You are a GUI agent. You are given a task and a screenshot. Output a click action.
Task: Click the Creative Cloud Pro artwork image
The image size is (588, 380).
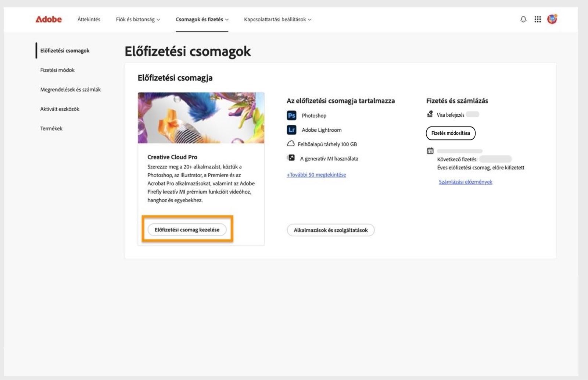click(x=201, y=118)
